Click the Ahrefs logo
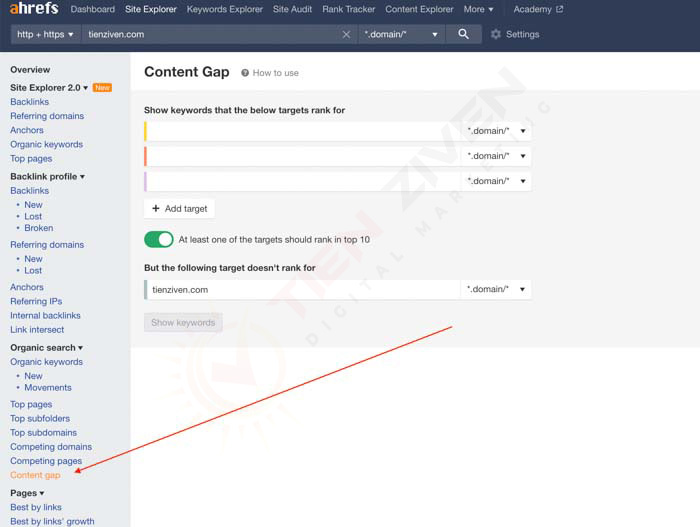The image size is (700, 527). click(34, 8)
